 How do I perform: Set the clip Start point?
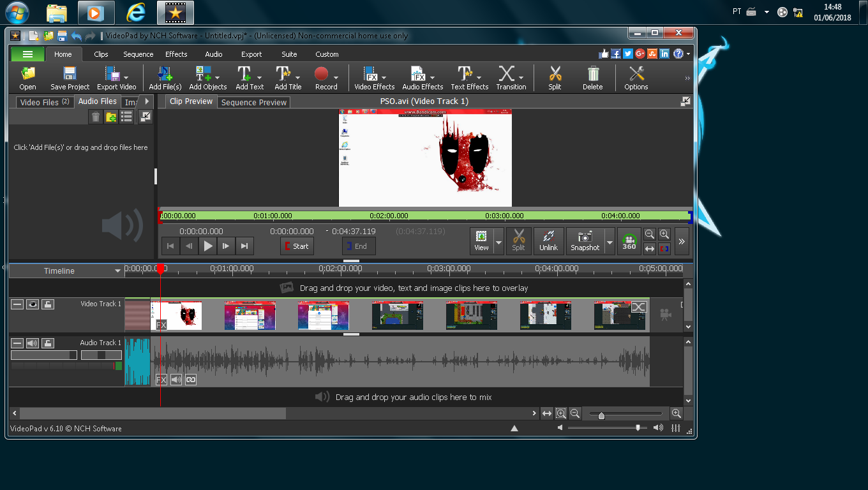click(297, 246)
